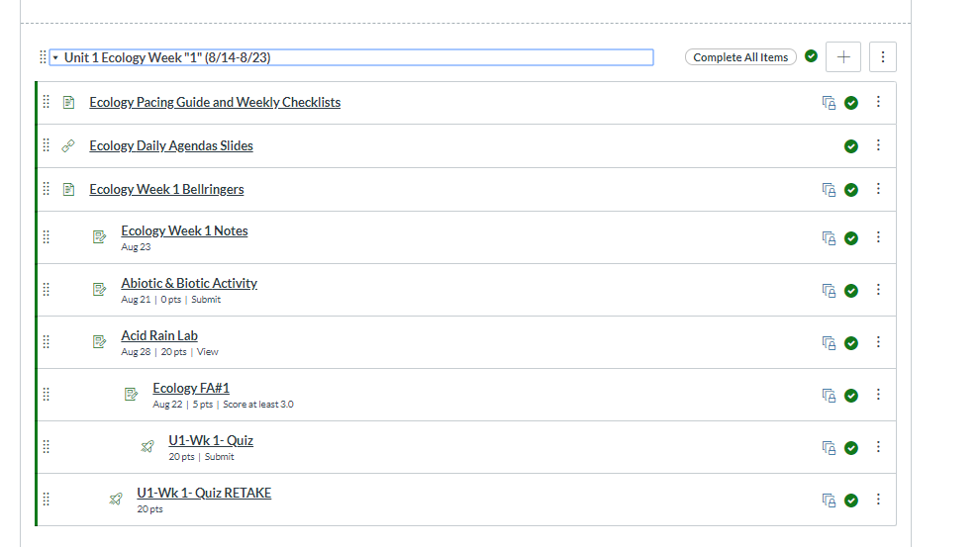Unpublish the Ecology Daily Agendas Slides item
Screen dimensions: 980x547
click(851, 146)
